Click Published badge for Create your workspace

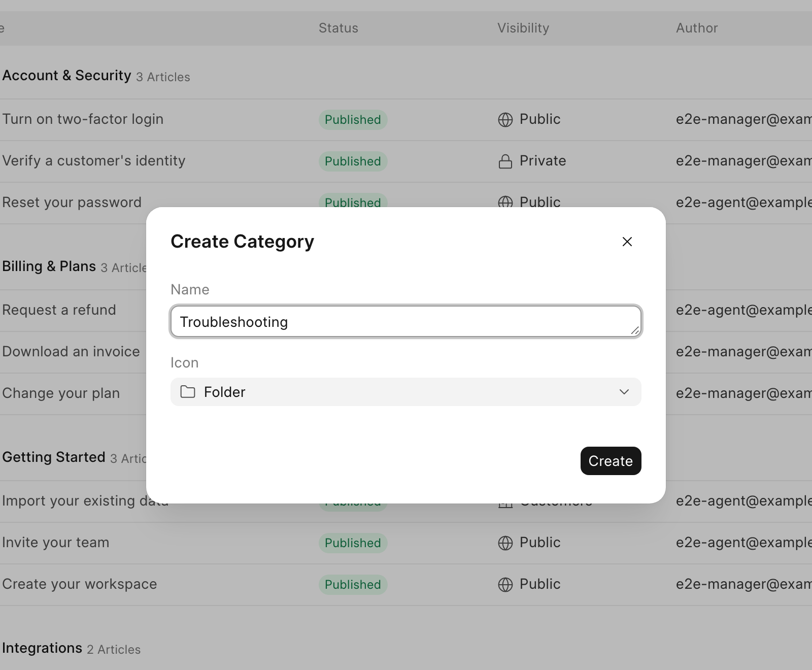click(x=353, y=585)
